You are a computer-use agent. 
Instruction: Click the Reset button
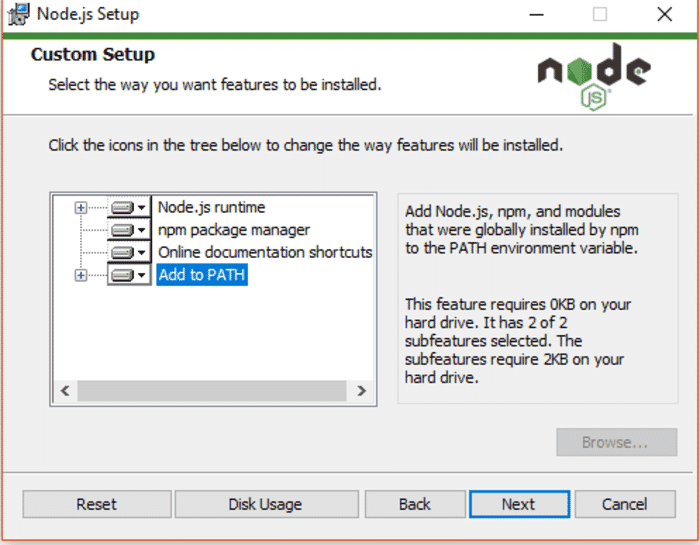[x=97, y=504]
